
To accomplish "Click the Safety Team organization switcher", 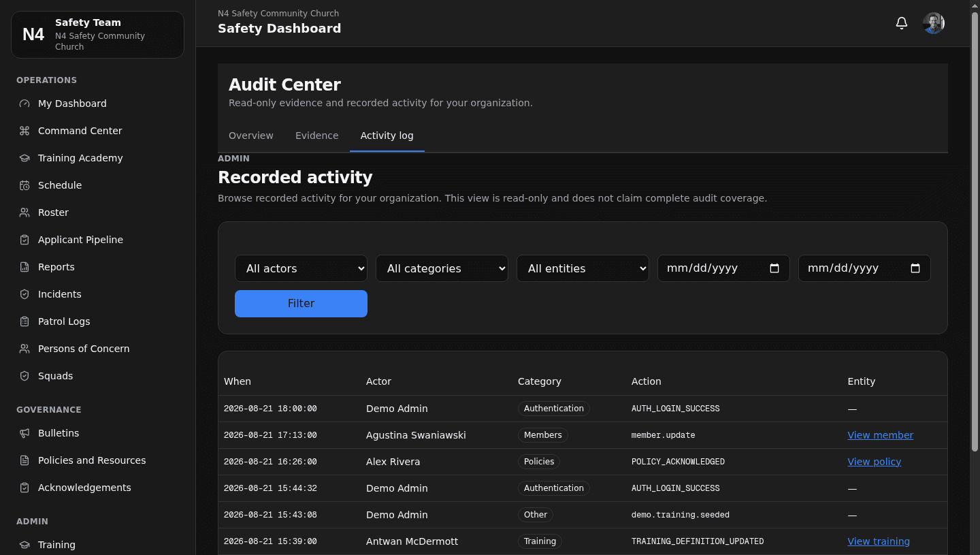I will 98,35.
